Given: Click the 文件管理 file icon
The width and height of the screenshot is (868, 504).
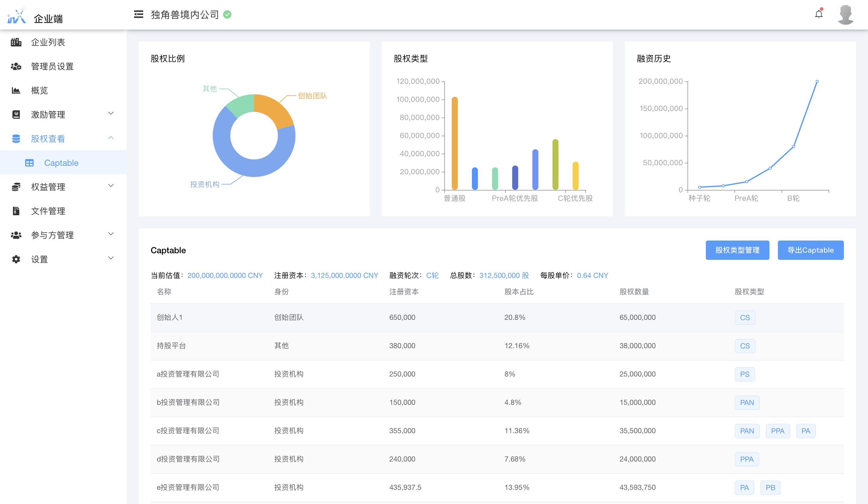Looking at the screenshot, I should (x=16, y=211).
